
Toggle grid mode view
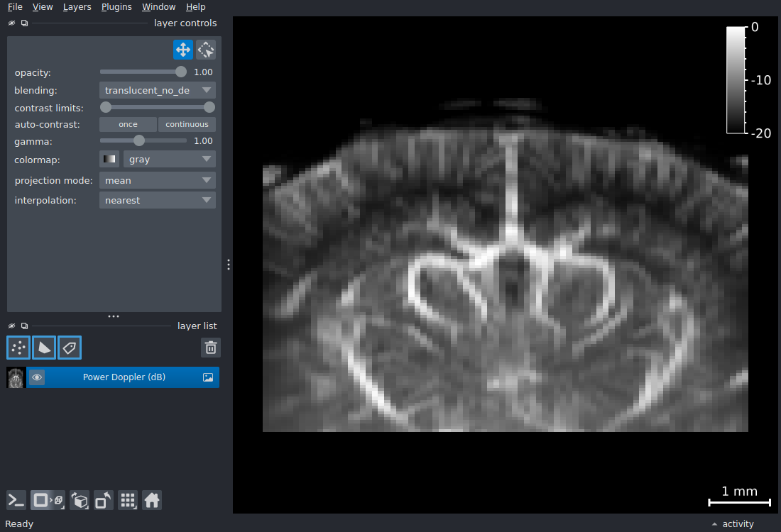(128, 500)
